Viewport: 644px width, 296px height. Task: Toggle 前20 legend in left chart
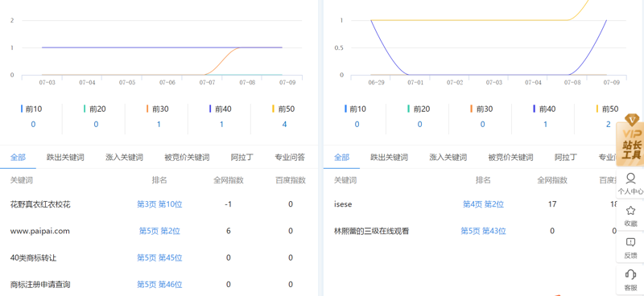tap(95, 109)
